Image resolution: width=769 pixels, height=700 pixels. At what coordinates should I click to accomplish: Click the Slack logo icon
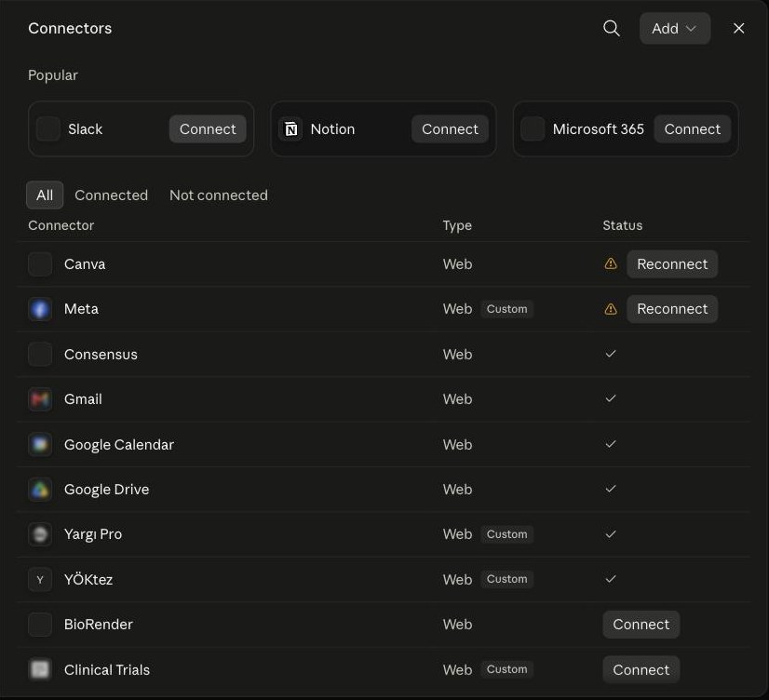[48, 128]
